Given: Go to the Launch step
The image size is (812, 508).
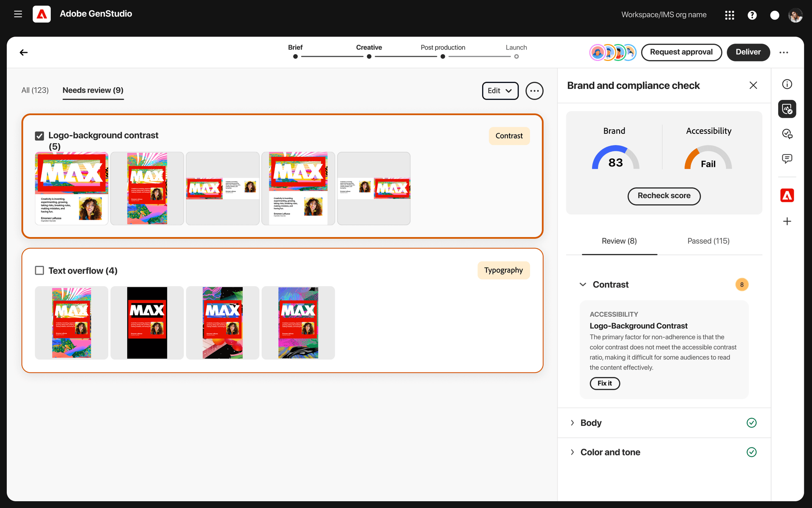Looking at the screenshot, I should (x=516, y=51).
